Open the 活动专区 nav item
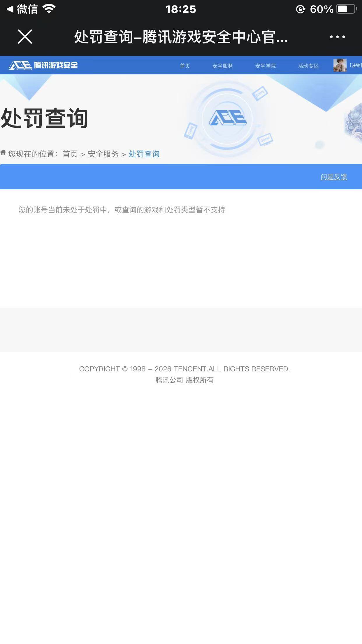This screenshot has width=362, height=644. tap(308, 66)
